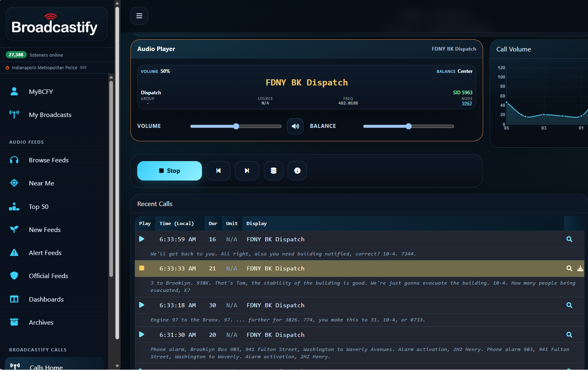
Task: Click the Dashboards columns icon
Action: tap(14, 299)
